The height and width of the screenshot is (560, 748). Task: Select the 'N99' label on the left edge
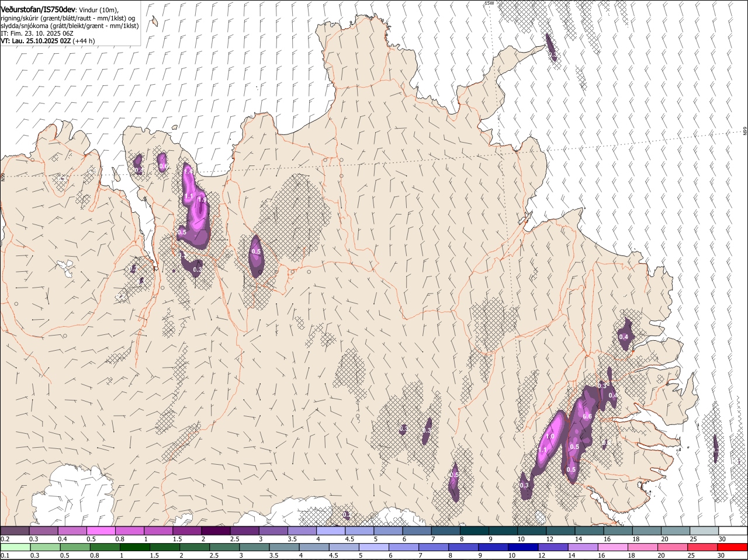[2, 176]
